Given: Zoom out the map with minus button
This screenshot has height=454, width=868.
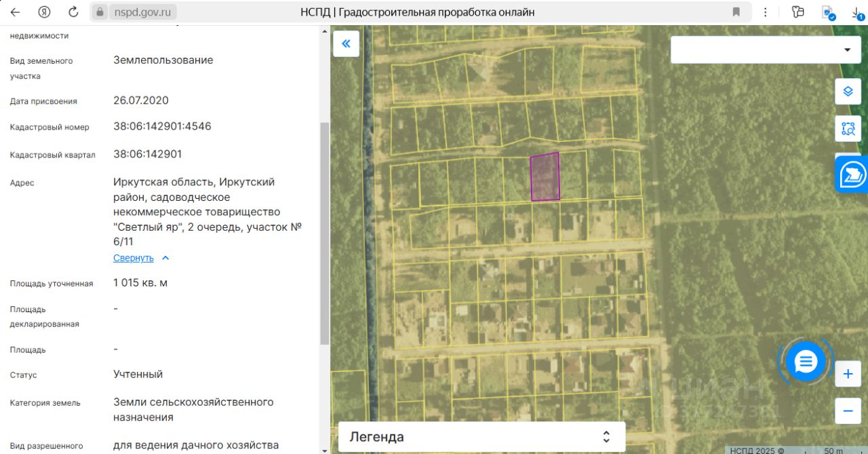Looking at the screenshot, I should click(x=848, y=411).
